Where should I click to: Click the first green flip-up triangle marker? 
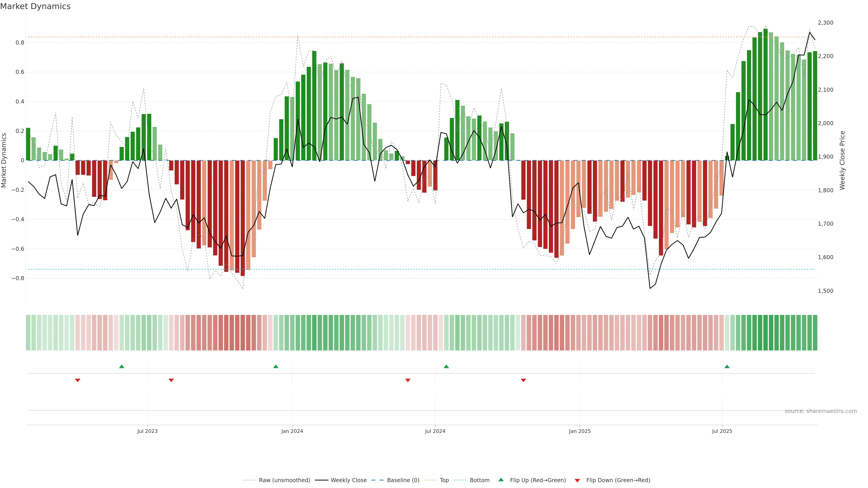click(x=122, y=366)
